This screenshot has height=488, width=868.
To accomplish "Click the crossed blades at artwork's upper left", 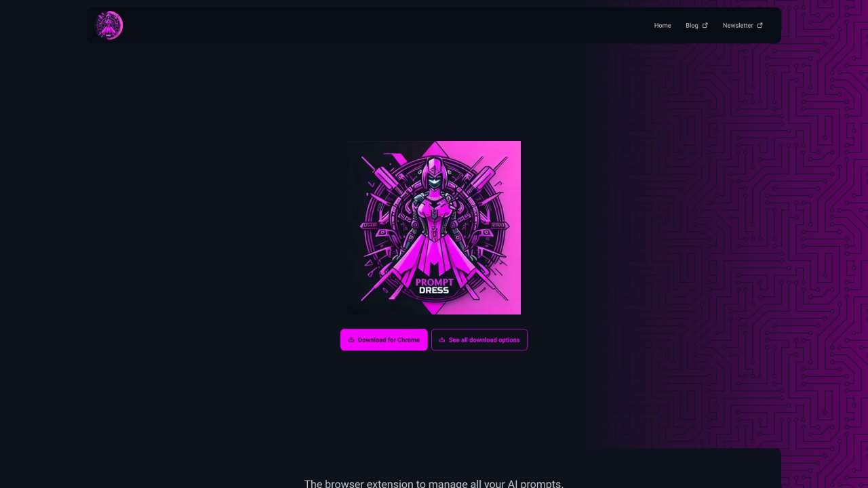I will 380,175.
